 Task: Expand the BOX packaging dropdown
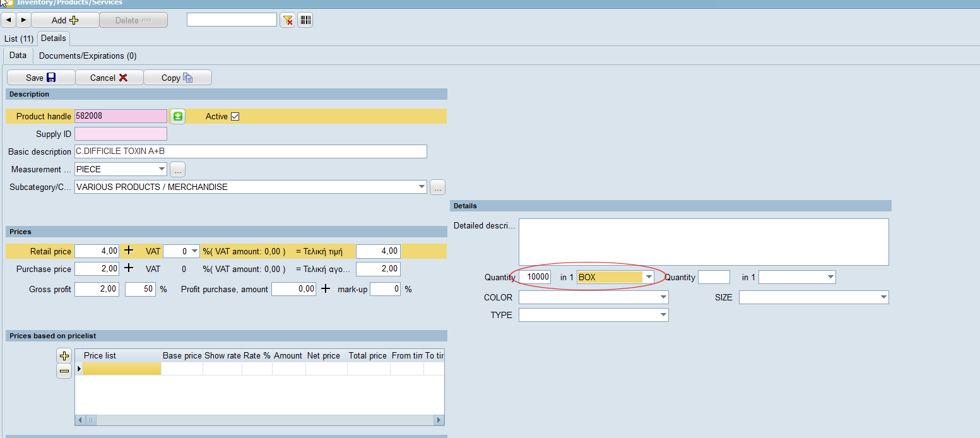[x=648, y=277]
